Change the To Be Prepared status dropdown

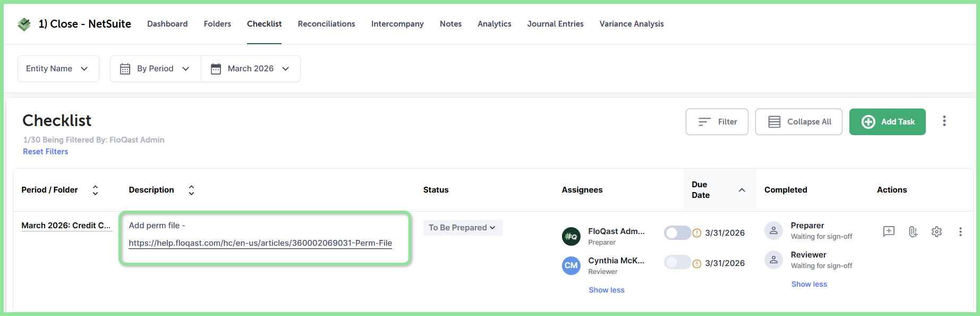pyautogui.click(x=463, y=228)
